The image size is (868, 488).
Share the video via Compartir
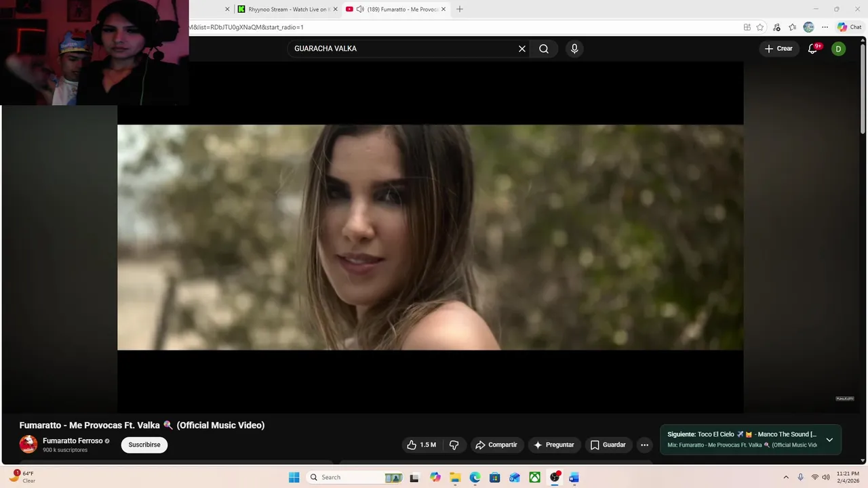[496, 445]
